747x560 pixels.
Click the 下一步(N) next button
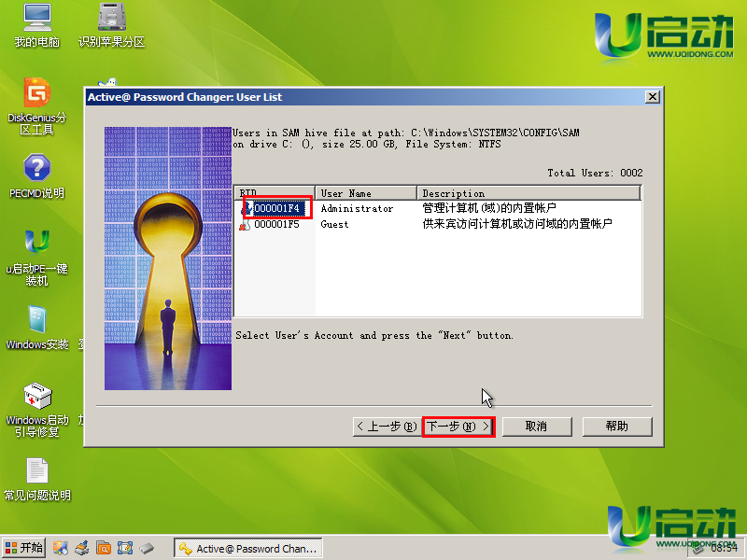click(x=458, y=427)
